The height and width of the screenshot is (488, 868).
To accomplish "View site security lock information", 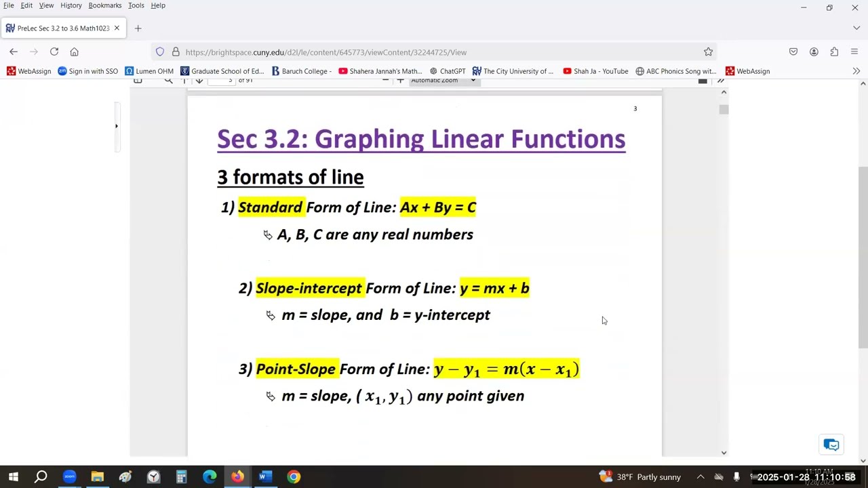I will [x=176, y=52].
